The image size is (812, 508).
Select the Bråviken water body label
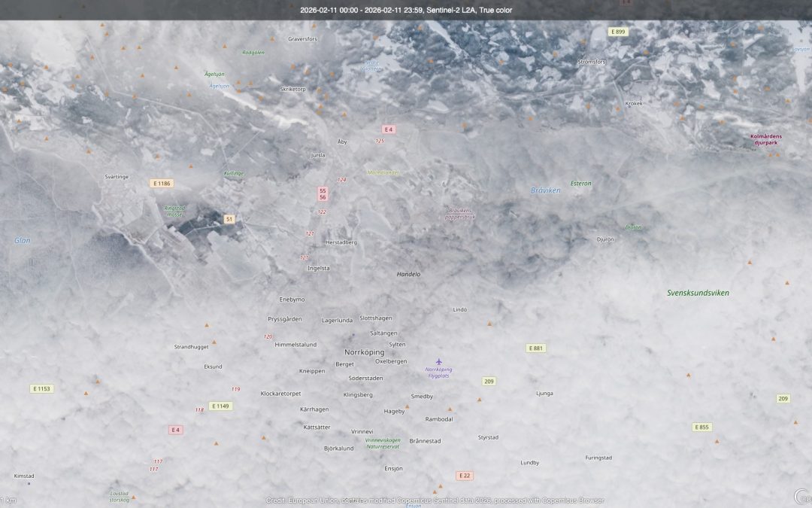(x=545, y=190)
